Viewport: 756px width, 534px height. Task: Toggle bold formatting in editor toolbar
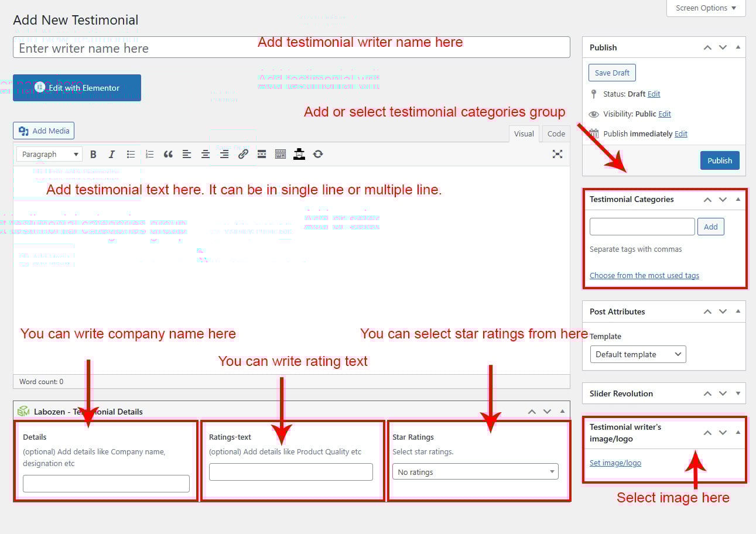[x=93, y=154]
